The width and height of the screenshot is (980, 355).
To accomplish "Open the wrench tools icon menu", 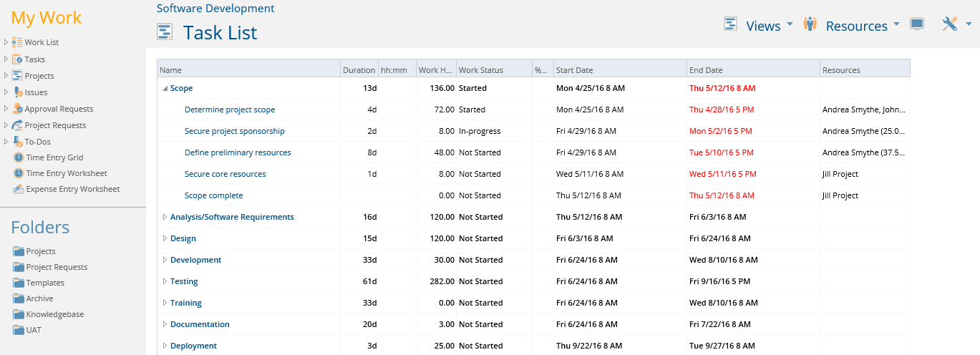I will (950, 24).
